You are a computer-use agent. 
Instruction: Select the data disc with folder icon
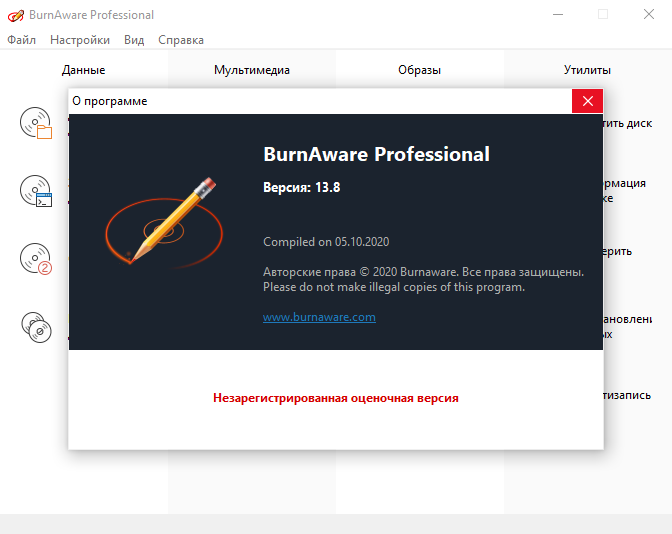coord(36,123)
